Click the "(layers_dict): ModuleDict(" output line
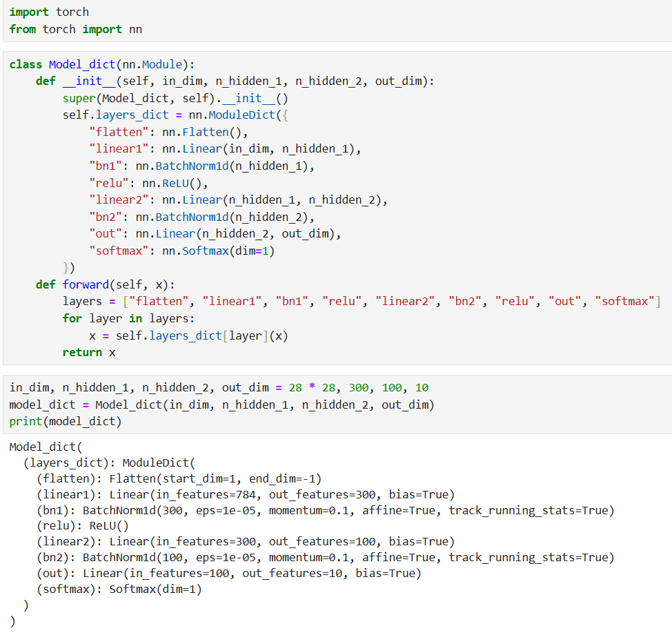The width and height of the screenshot is (672, 633). (x=109, y=462)
